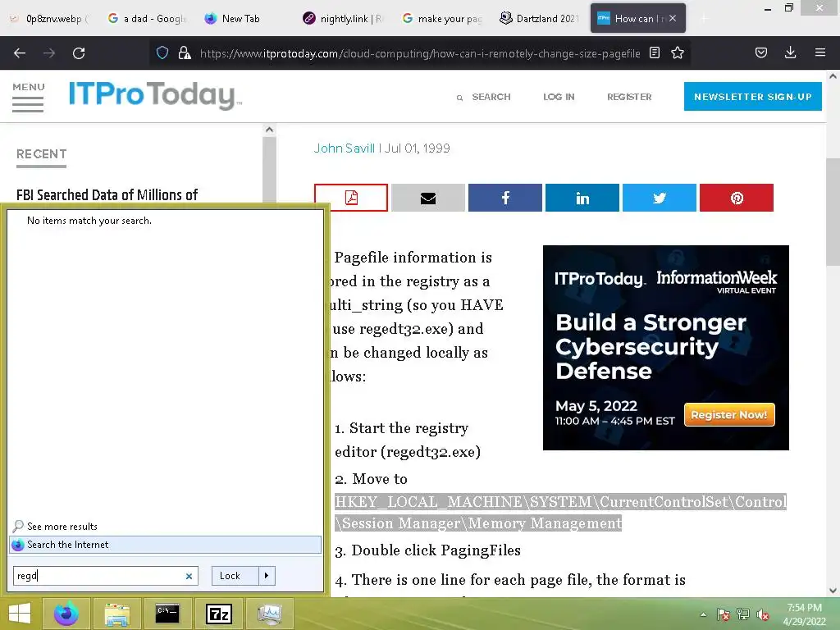Viewport: 840px width, 630px height.
Task: Toggle reader view icon in the address bar
Action: [x=654, y=52]
